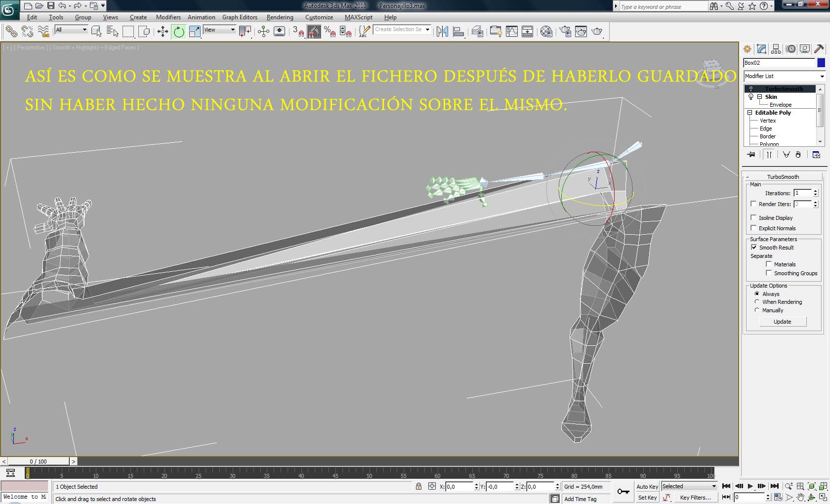Pick the Select and Scale tool
Viewport: 830px width, 504px height.
pyautogui.click(x=195, y=32)
